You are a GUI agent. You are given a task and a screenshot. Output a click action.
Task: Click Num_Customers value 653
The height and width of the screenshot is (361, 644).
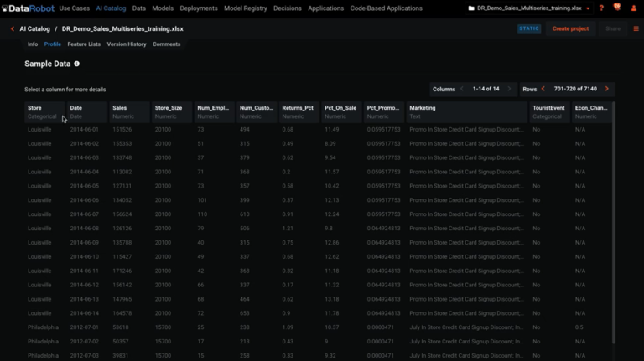point(244,313)
